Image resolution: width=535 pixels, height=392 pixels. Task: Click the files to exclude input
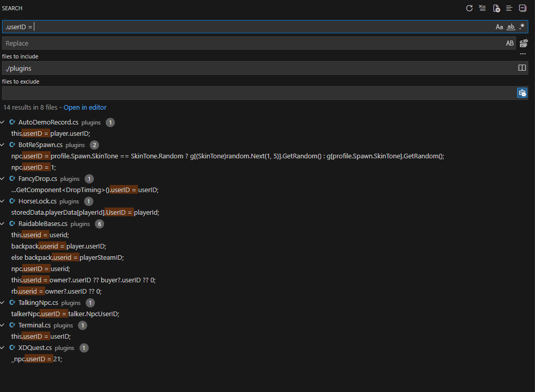point(256,93)
